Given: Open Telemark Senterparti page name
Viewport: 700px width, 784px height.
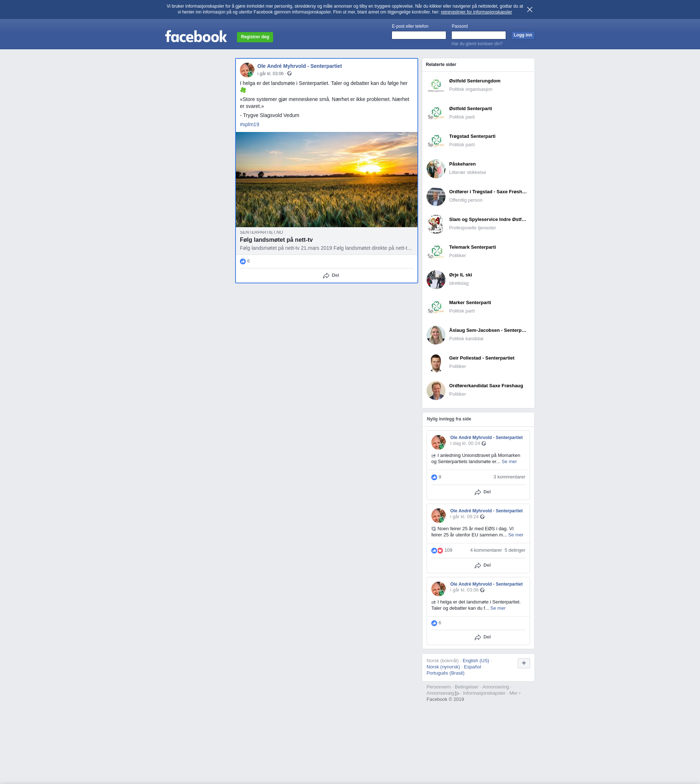Looking at the screenshot, I should click(472, 247).
